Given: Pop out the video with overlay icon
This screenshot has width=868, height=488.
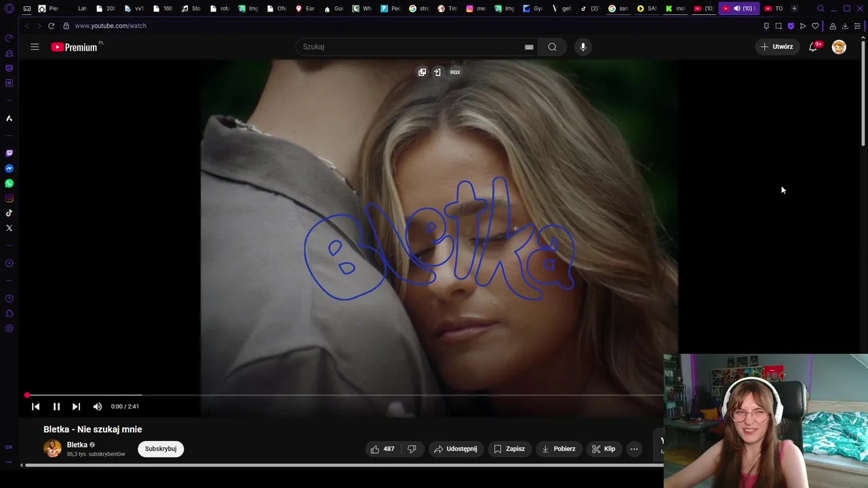Looking at the screenshot, I should pos(422,72).
